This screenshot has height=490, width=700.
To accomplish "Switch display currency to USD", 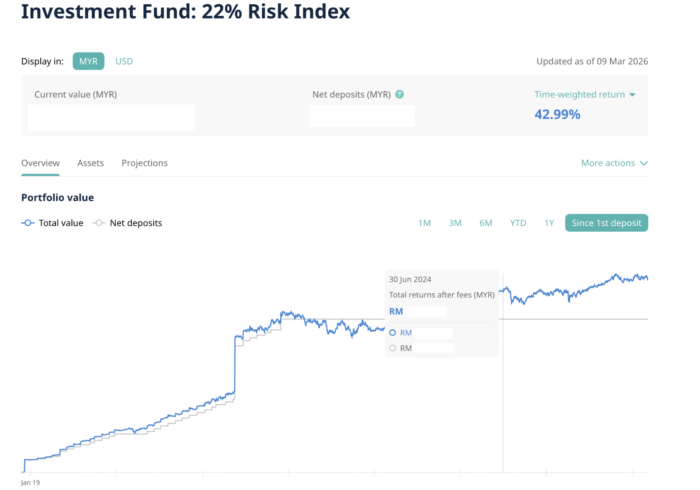I will (x=124, y=61).
